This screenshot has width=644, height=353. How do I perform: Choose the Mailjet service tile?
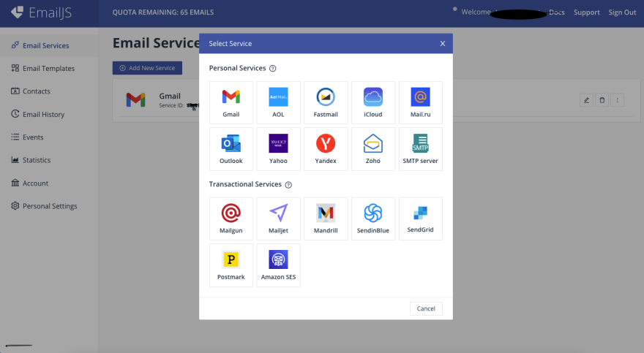click(x=279, y=219)
